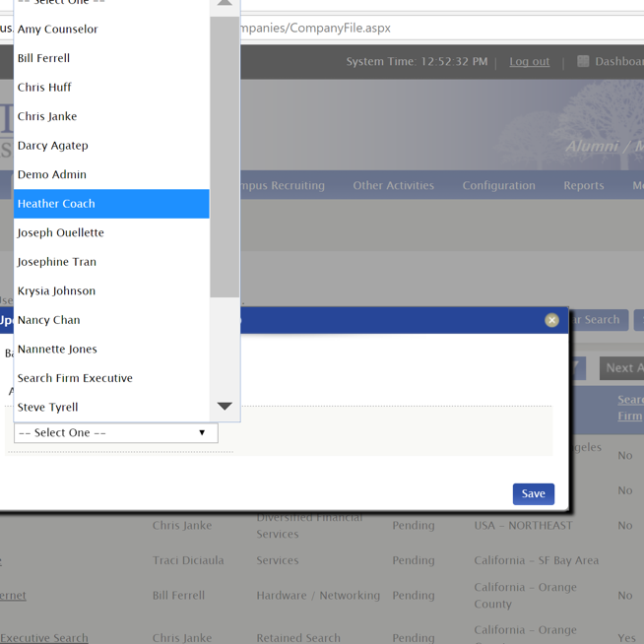Open the Select One combo box
Viewport: 644px width, 644px height.
click(116, 433)
